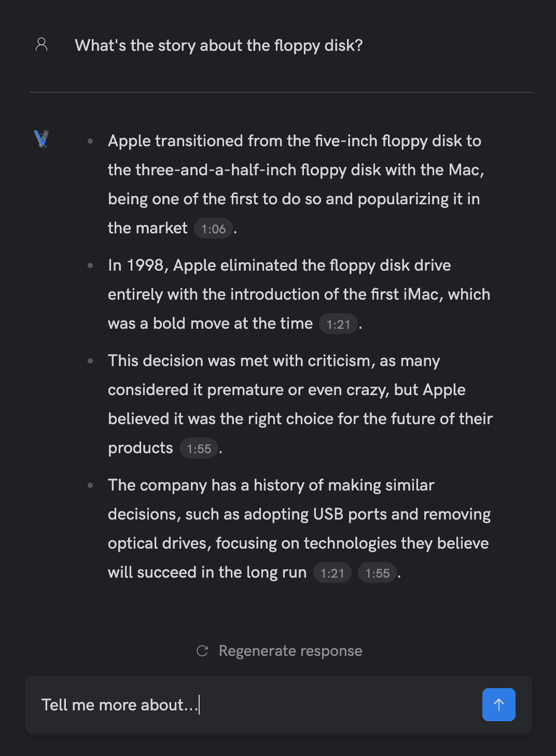Click the bullet dot beside 'Apple transitioned'
This screenshot has width=556, height=756.
tap(90, 141)
